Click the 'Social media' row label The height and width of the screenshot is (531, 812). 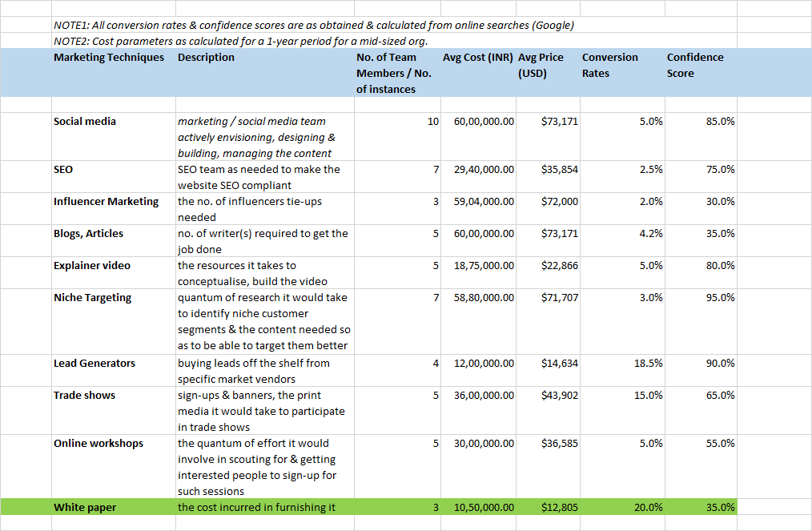pos(85,122)
